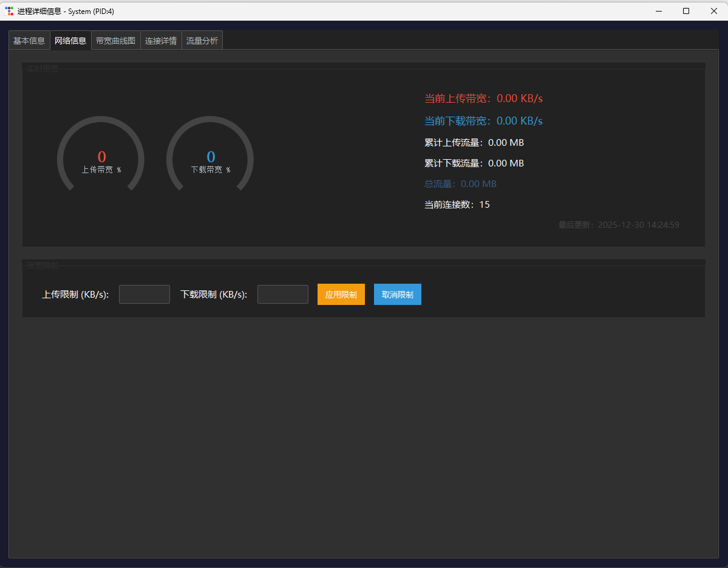The width and height of the screenshot is (728, 568).
Task: Click the 下载限制 input field
Action: [x=283, y=295]
